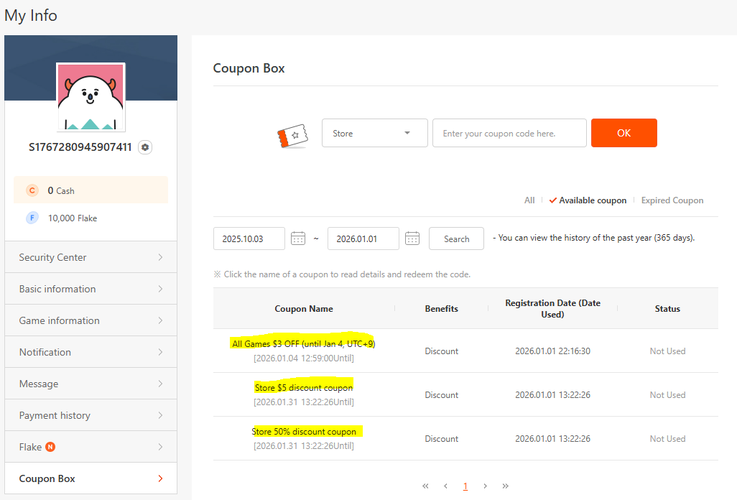Select the Available coupon filter
737x500 pixels.
[588, 200]
